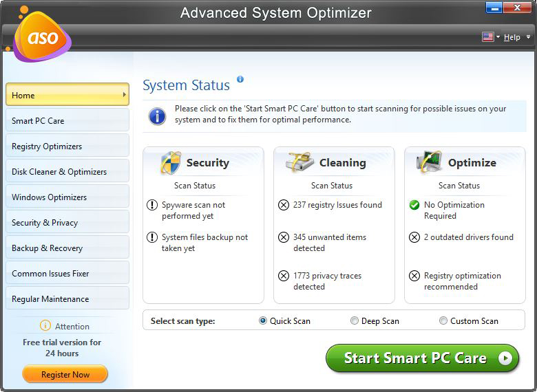
Task: Expand the language flag dropdown arrow
Action: (x=498, y=36)
